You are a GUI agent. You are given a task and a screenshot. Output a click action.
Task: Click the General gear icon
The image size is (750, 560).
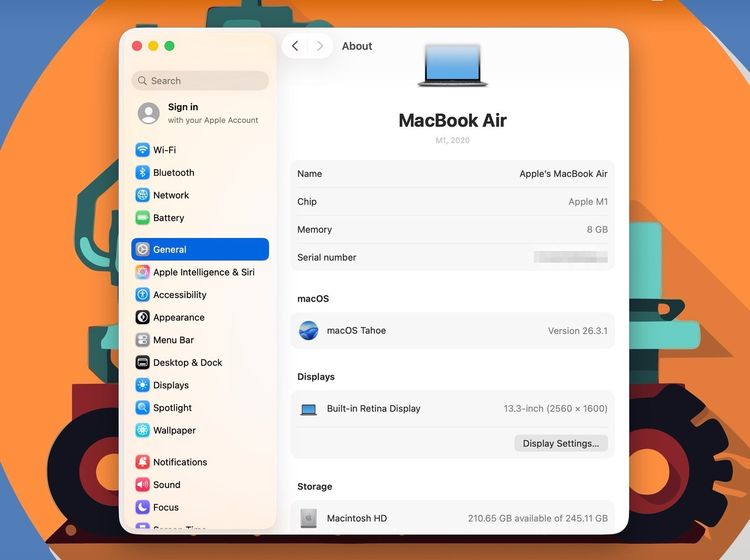pos(143,249)
